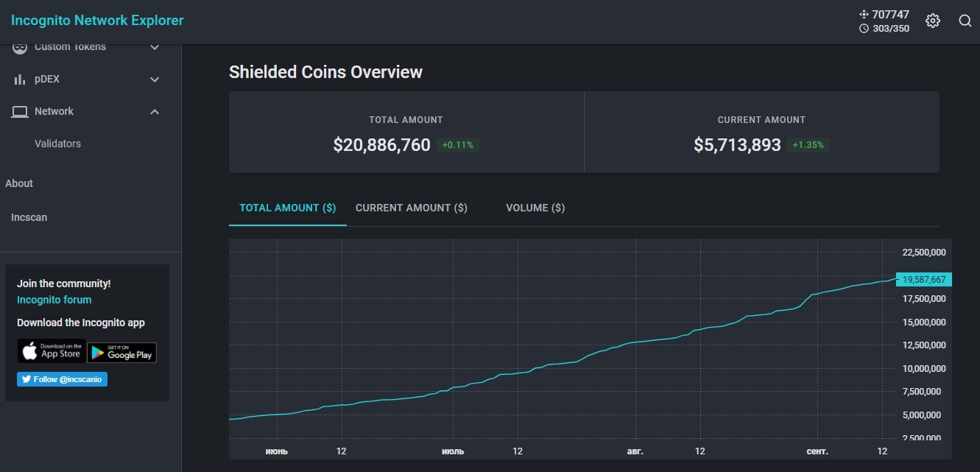Open the Volume ($) tab
980x472 pixels.
point(535,208)
